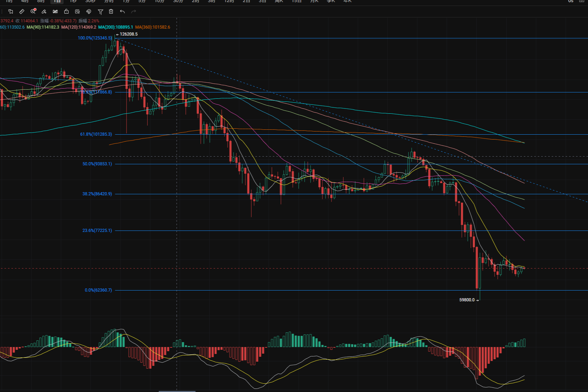Click the horizontal scrollbar thumb at bottom
The height and width of the screenshot is (392, 588).
177,391
